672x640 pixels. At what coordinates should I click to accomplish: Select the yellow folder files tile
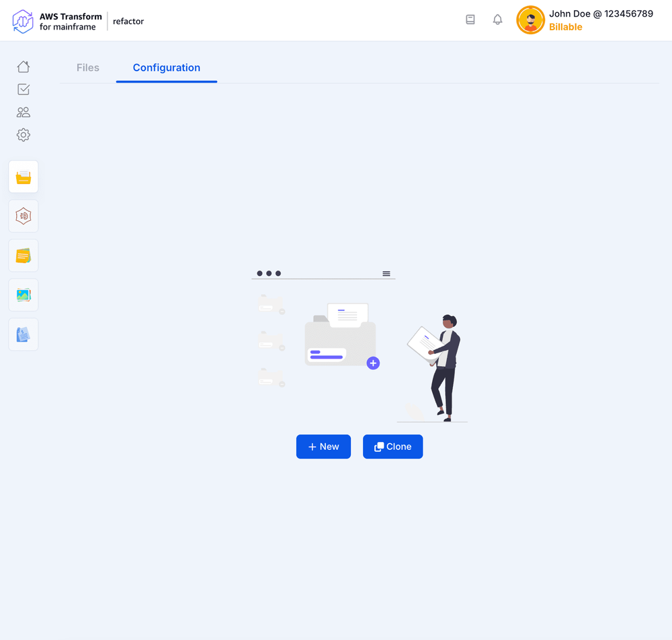(x=24, y=177)
